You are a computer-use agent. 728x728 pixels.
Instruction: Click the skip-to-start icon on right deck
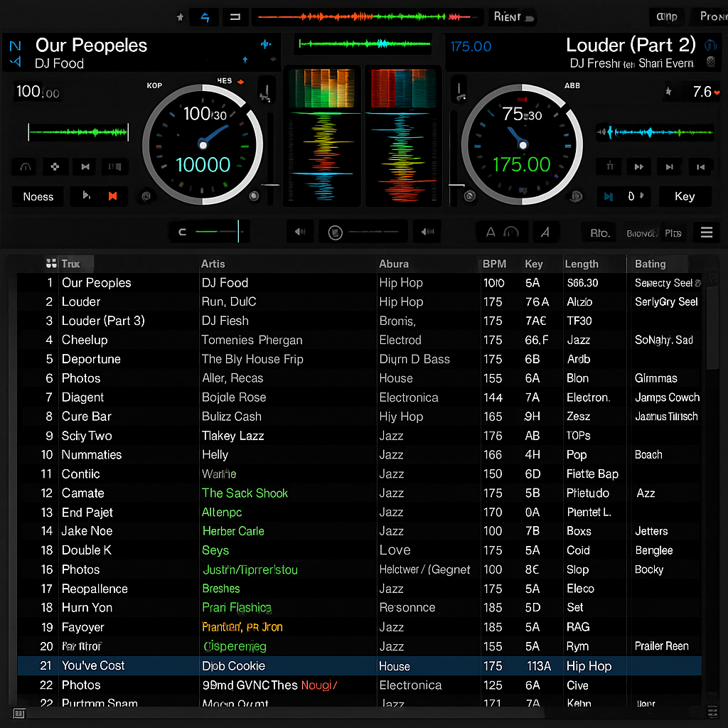[701, 167]
